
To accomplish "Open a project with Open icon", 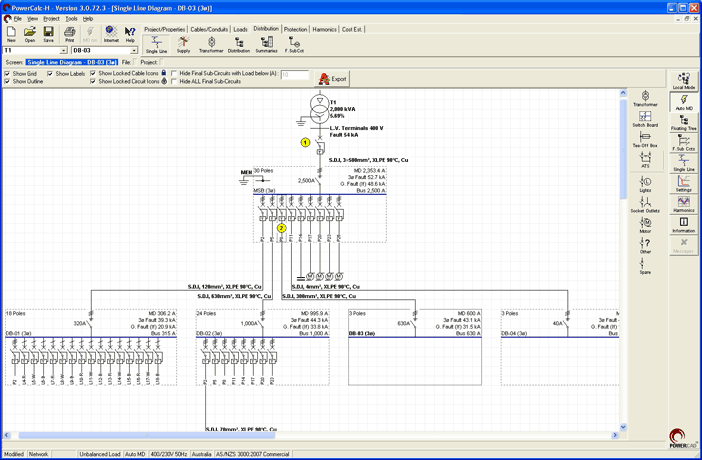I will click(x=30, y=34).
